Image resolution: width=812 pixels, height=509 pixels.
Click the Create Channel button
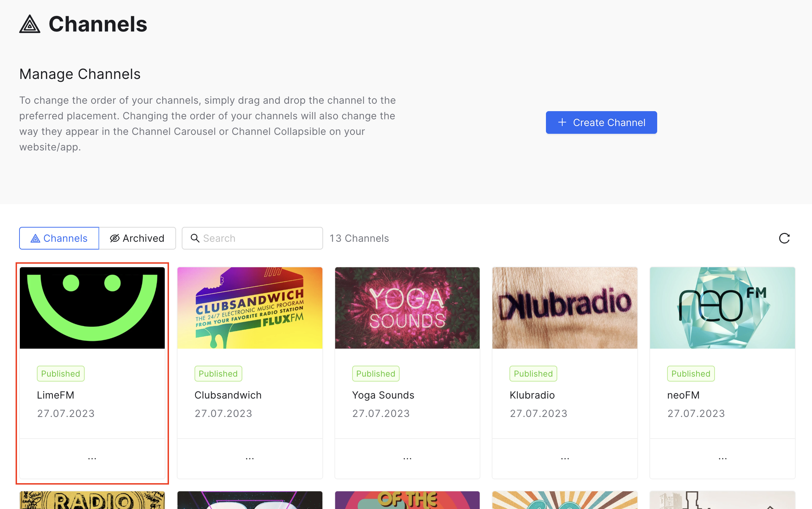coord(601,122)
